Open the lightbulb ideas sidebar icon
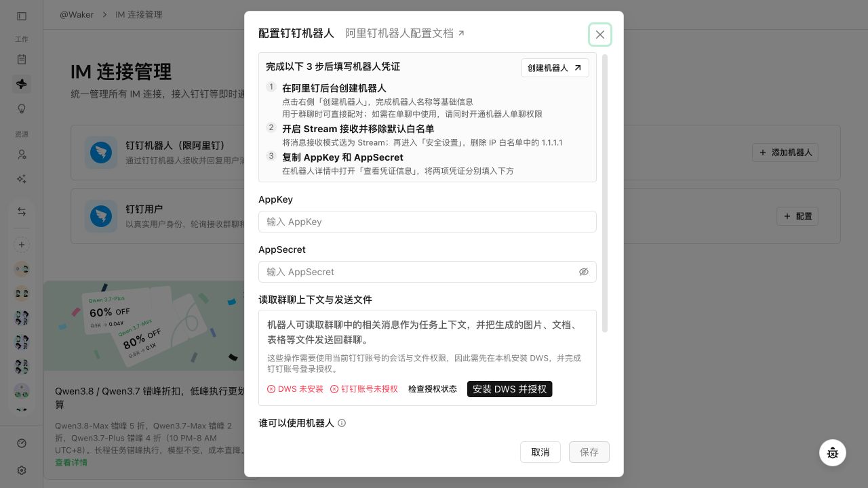This screenshot has height=488, width=868. (x=22, y=108)
